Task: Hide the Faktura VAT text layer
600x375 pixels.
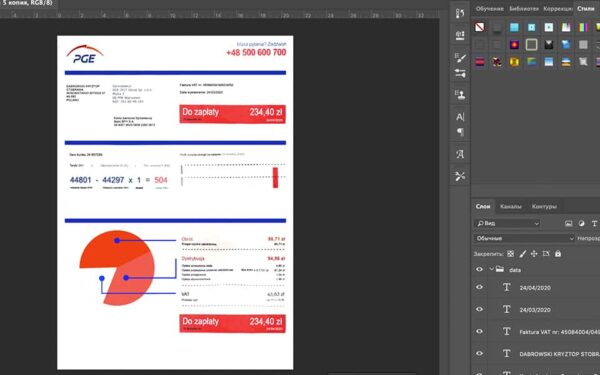Action: [x=479, y=331]
